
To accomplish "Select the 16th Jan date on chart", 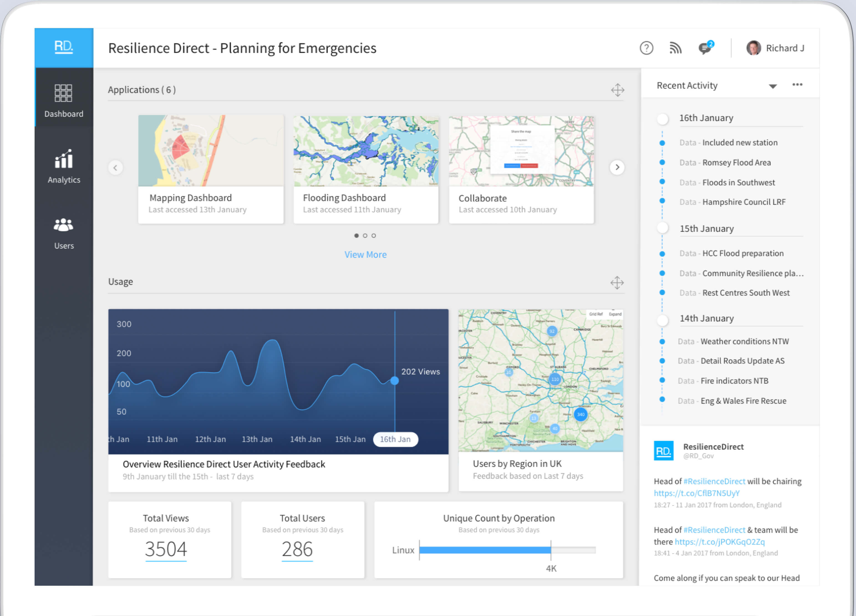I will pyautogui.click(x=395, y=439).
